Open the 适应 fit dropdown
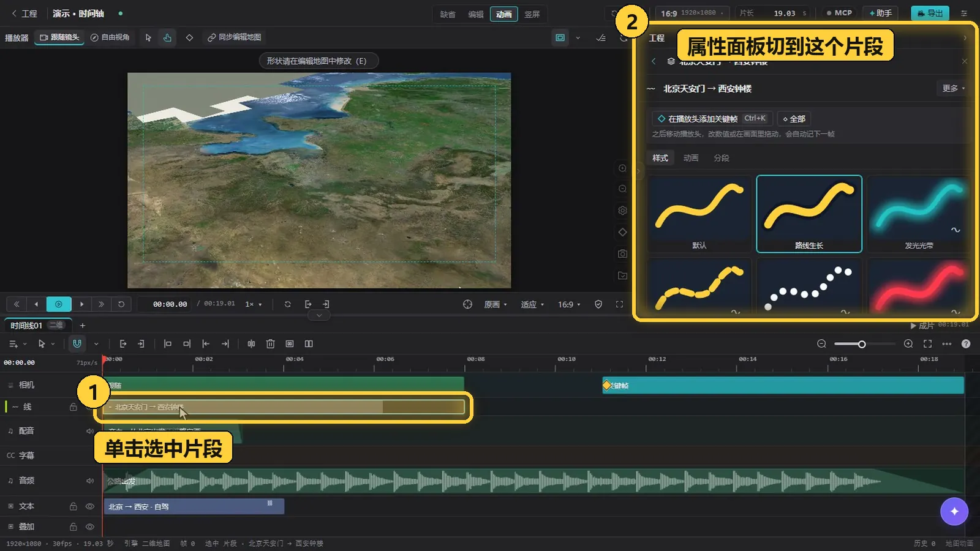The image size is (980, 551). pos(532,304)
